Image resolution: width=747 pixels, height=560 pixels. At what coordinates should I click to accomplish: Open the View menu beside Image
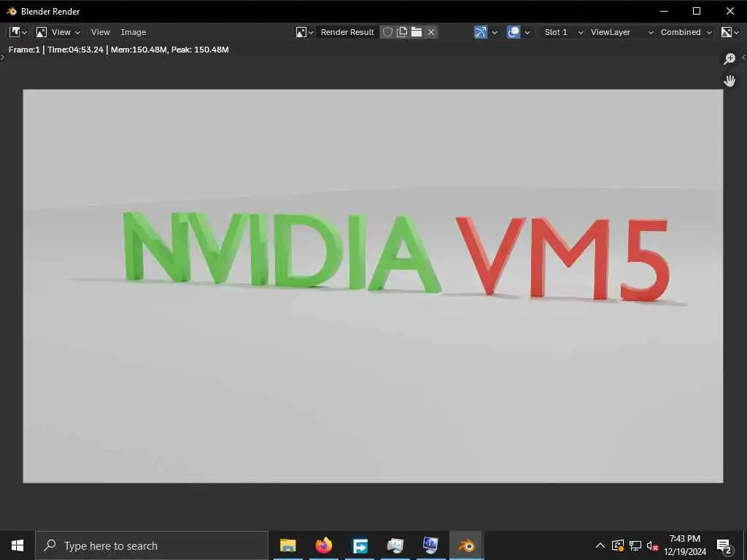coord(101,32)
